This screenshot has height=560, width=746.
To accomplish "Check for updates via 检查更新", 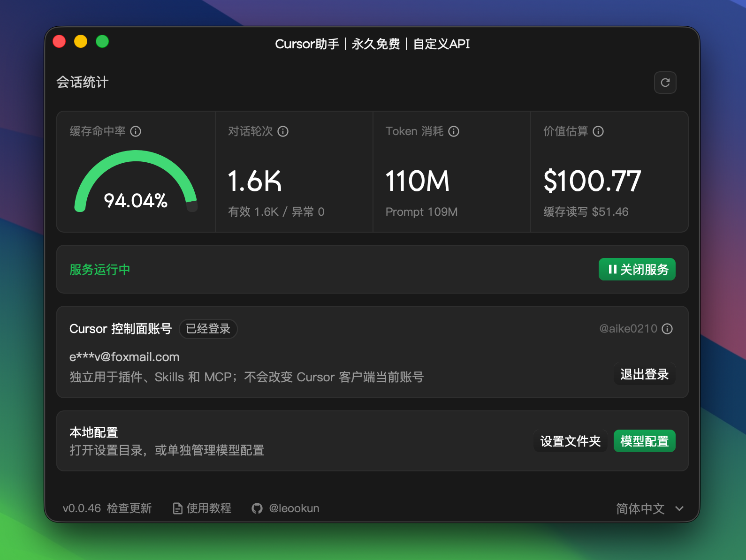I will (x=129, y=508).
